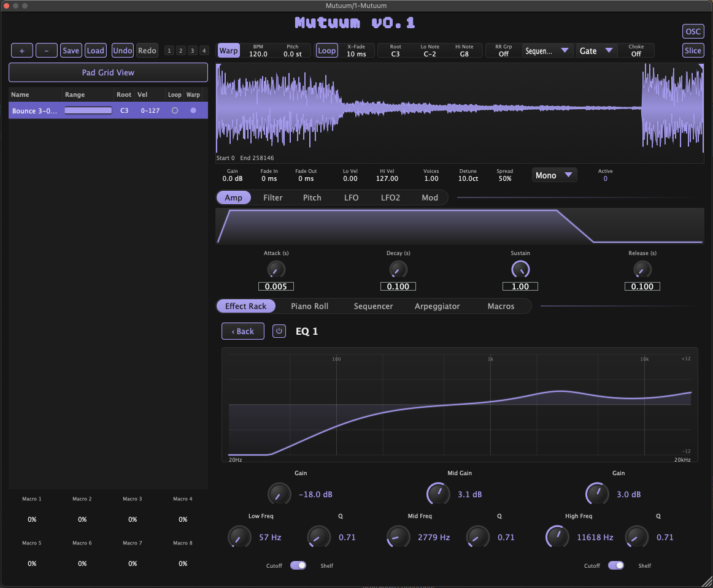Select the Bounce 3-0... sample row
Viewport: 713px width, 588px height.
[x=108, y=110]
